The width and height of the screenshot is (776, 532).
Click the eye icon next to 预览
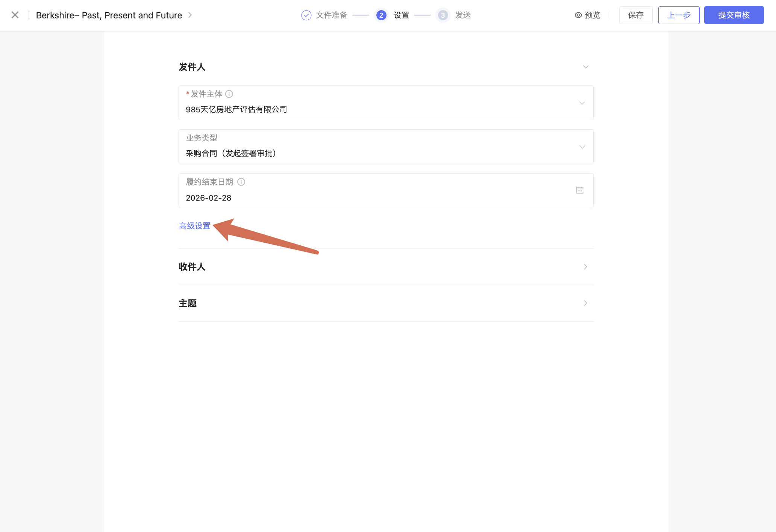click(x=578, y=15)
